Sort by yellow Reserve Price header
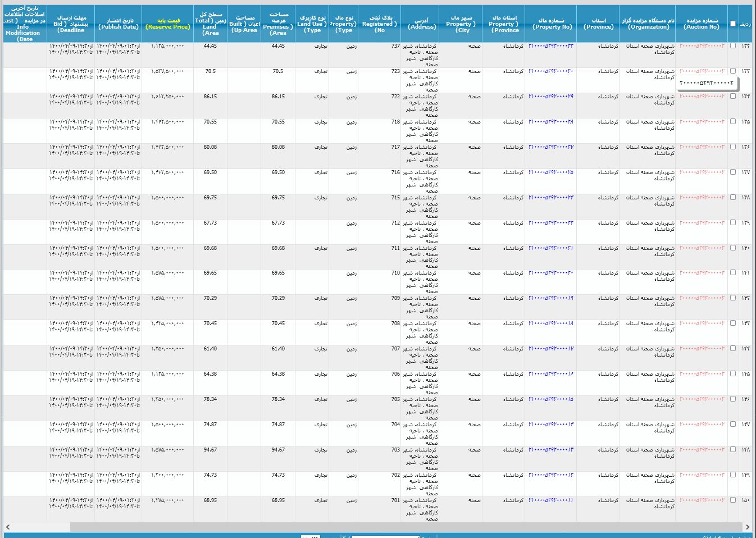The width and height of the screenshot is (756, 538). point(168,24)
